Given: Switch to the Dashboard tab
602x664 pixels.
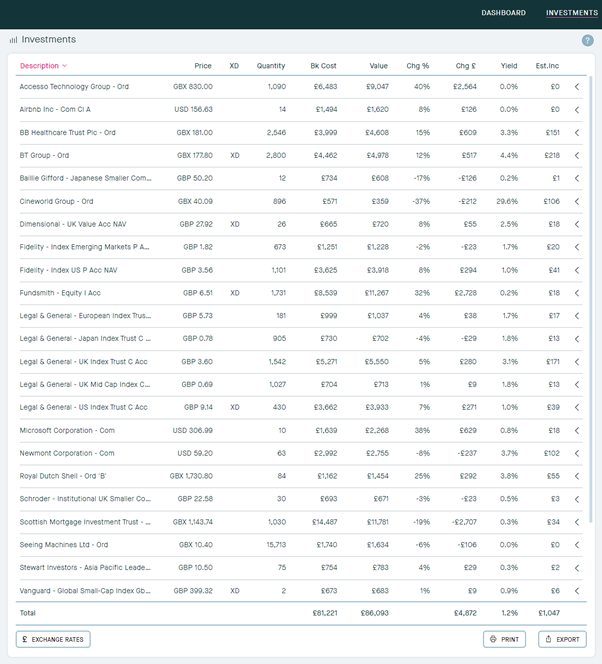Looking at the screenshot, I should (503, 13).
